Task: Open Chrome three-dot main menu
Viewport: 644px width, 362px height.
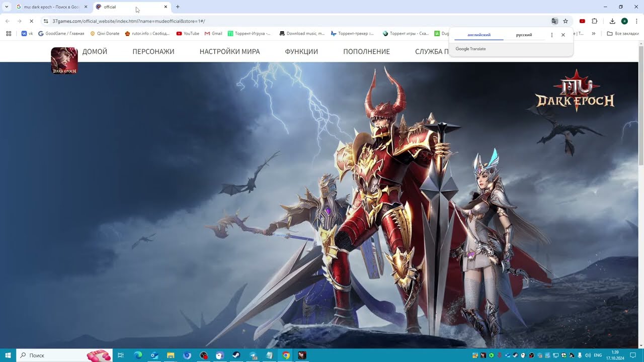Action: pyautogui.click(x=636, y=21)
